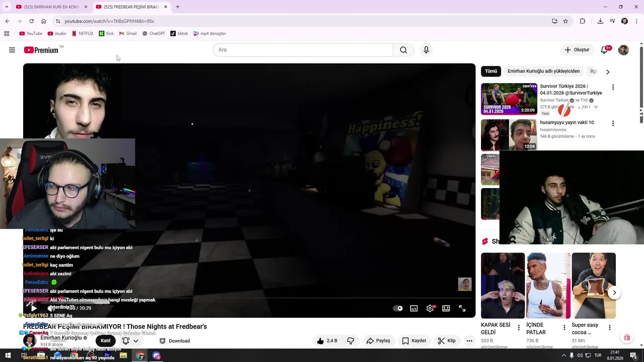Image resolution: width=644 pixels, height=362 pixels.
Task: Save the video with Kaydet
Action: [414, 341]
